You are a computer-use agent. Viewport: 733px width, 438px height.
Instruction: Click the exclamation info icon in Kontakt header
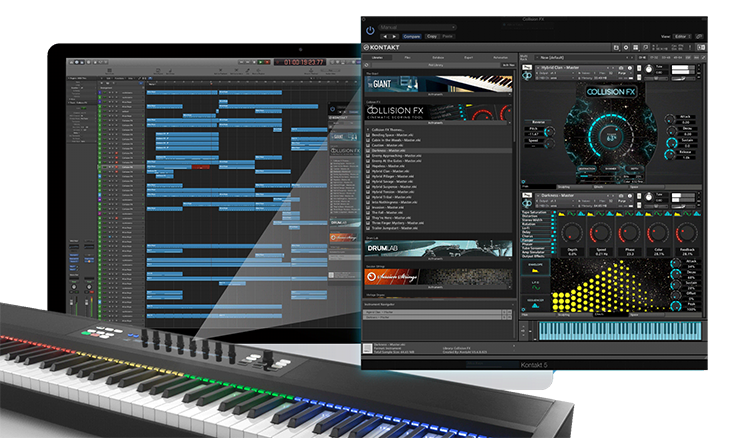click(690, 48)
